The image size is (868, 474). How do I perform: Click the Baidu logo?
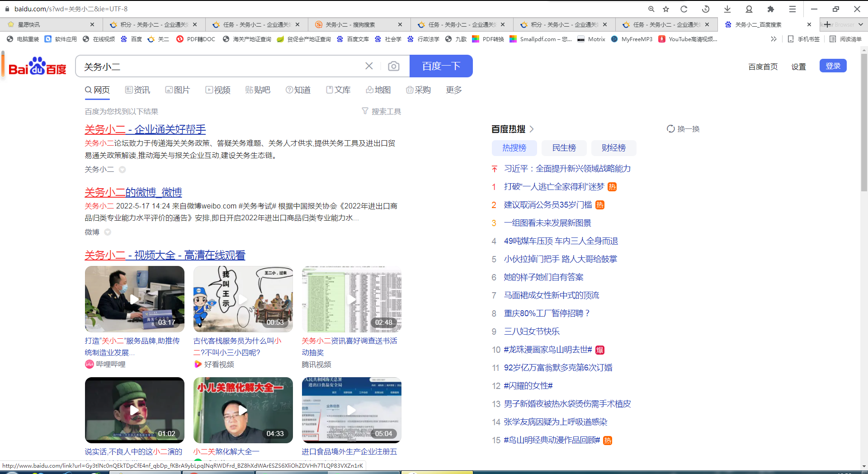pos(37,66)
